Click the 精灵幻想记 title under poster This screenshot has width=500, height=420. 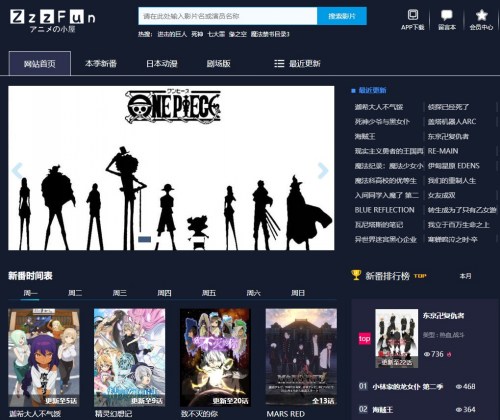point(113,414)
